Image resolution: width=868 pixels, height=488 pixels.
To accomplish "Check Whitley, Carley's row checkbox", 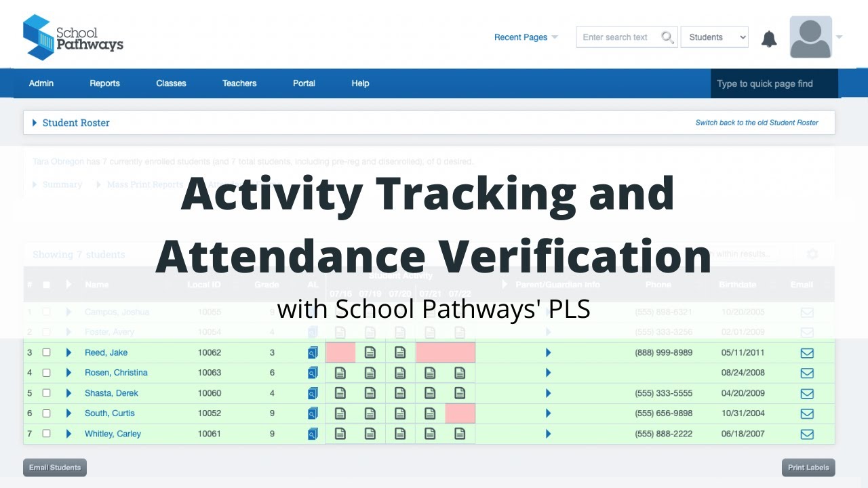I will [x=46, y=434].
